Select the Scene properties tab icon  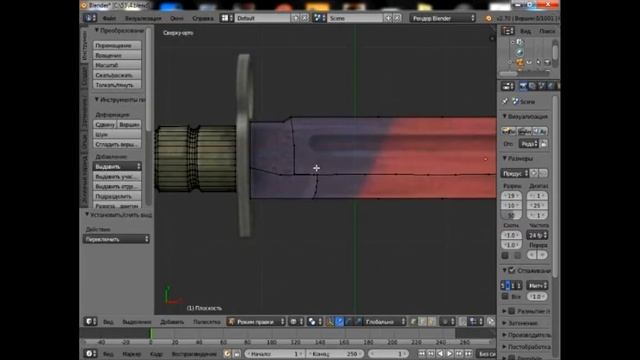pyautogui.click(x=542, y=86)
